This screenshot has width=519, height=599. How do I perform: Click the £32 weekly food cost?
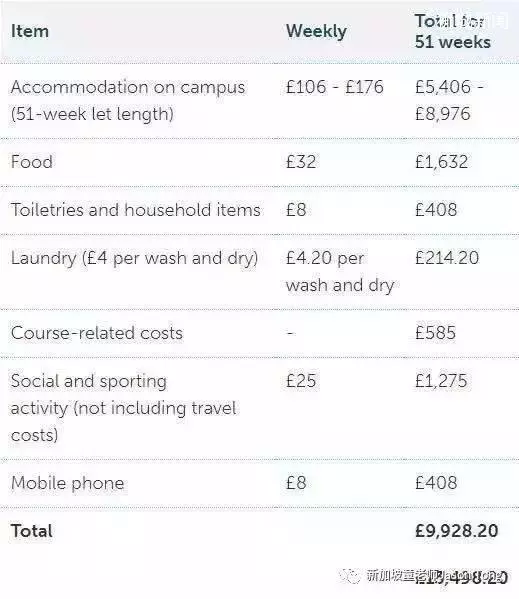pyautogui.click(x=301, y=162)
